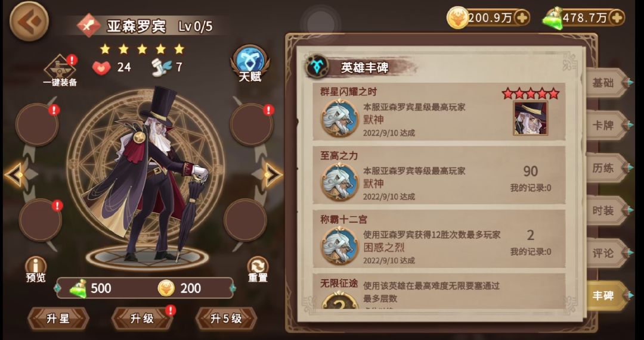Tap the 重置 reset icon
This screenshot has width=644, height=340.
(258, 270)
